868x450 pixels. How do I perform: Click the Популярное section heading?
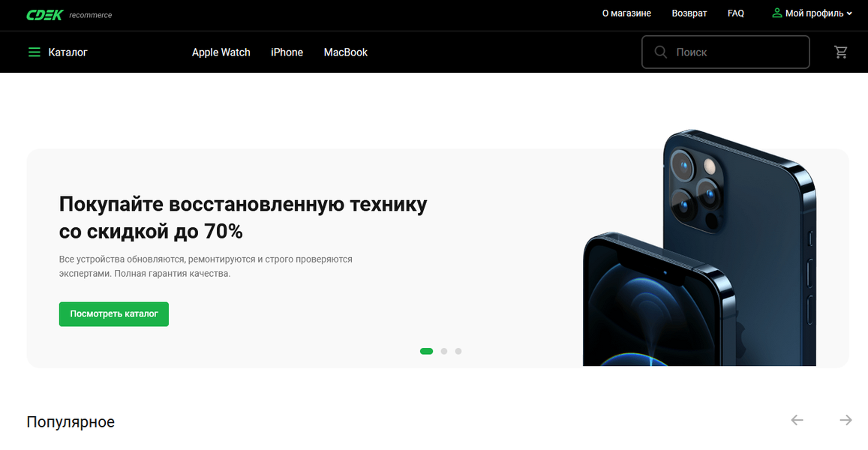click(71, 421)
